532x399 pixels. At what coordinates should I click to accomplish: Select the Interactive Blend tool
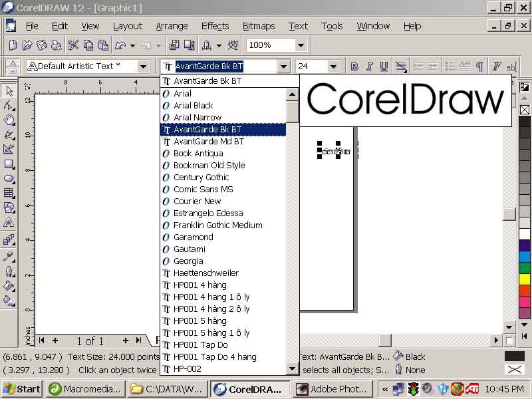point(9,240)
